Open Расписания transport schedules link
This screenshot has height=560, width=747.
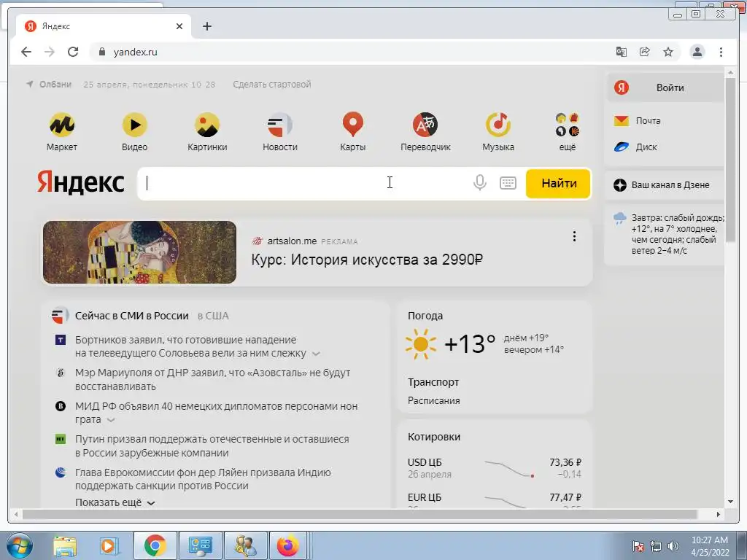click(x=433, y=400)
